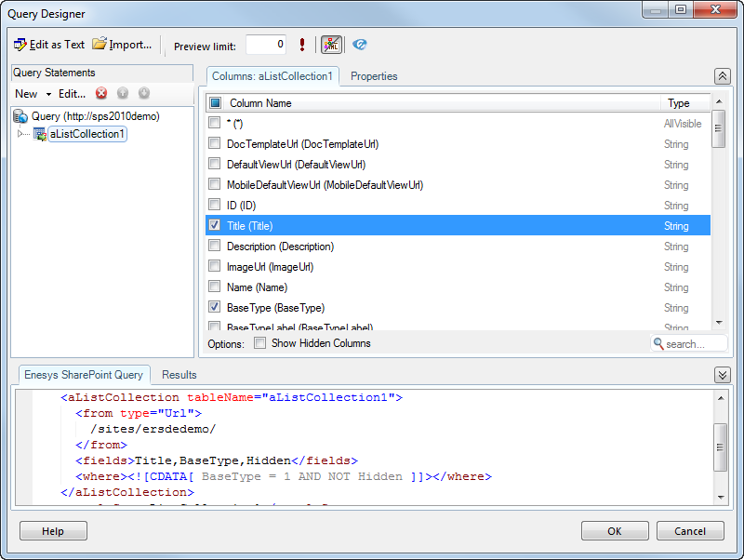Click the red delete statement icon
Image resolution: width=744 pixels, height=560 pixels.
point(101,93)
